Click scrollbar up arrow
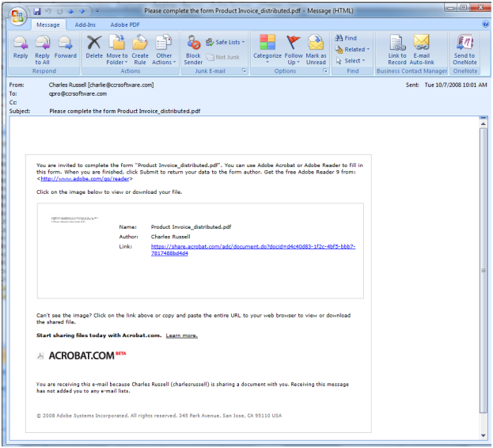Image resolution: width=493 pixels, height=448 pixels. 484,123
